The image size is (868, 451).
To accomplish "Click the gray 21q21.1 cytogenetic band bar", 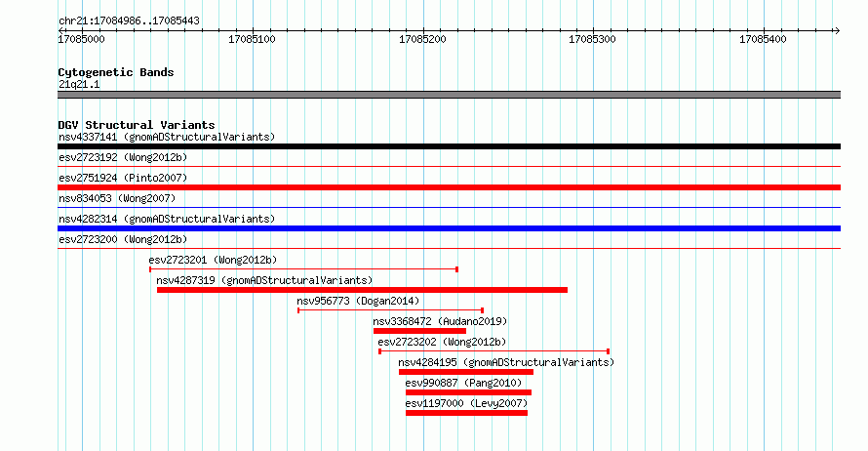I will (449, 95).
